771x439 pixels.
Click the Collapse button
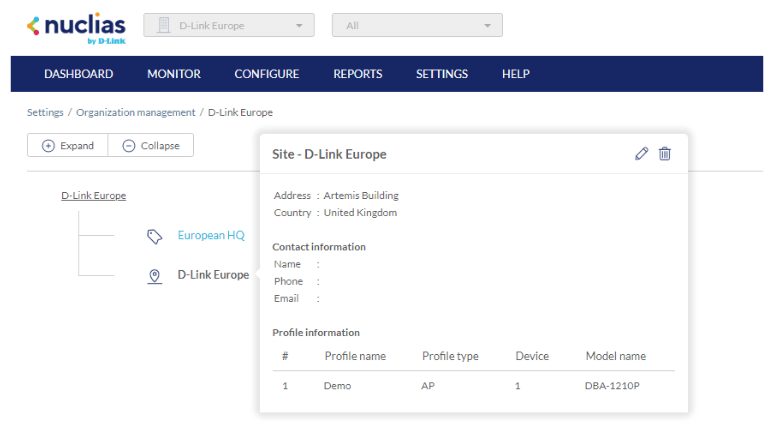click(x=151, y=146)
